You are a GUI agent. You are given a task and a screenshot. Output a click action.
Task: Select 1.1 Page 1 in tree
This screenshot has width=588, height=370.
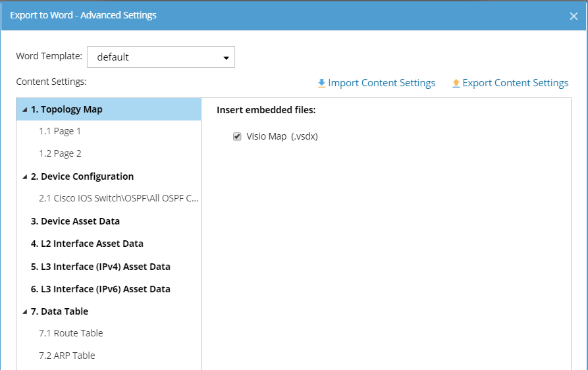tap(60, 131)
